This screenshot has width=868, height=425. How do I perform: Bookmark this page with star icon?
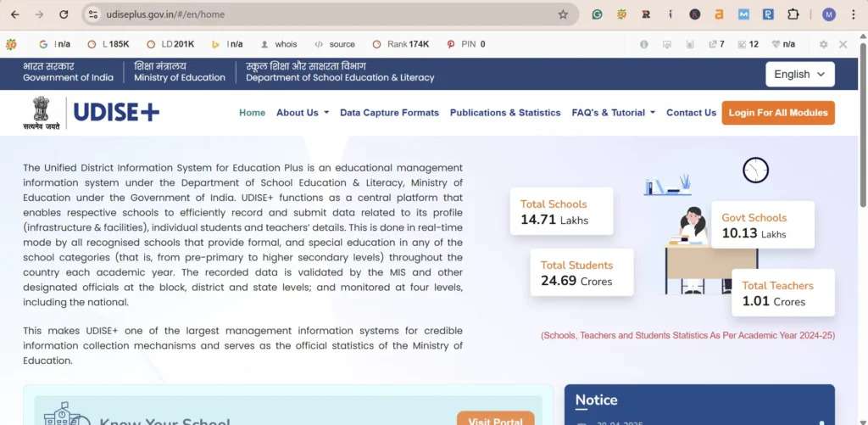coord(563,14)
